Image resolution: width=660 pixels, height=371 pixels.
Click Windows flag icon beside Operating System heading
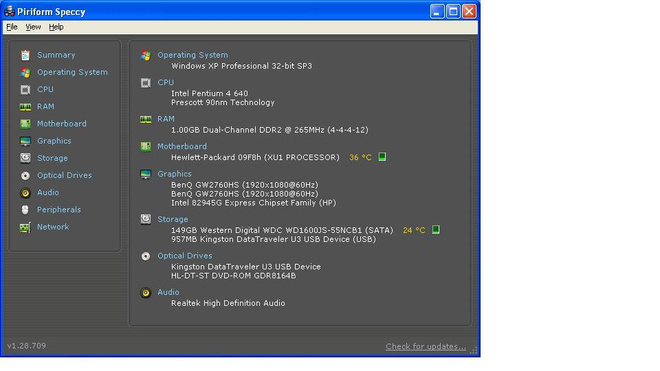pyautogui.click(x=146, y=55)
